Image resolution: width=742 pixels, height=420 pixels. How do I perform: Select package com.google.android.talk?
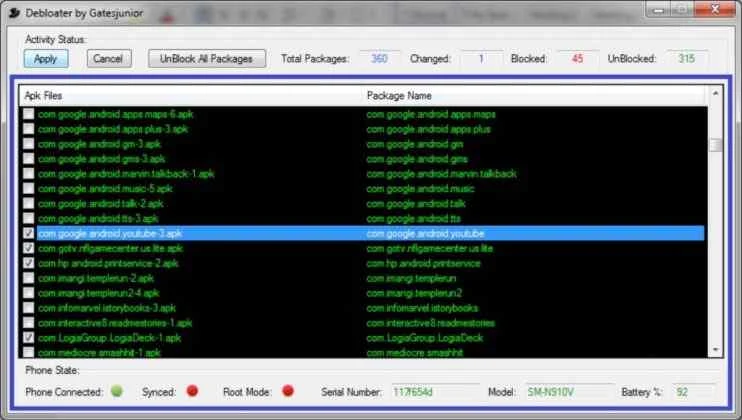pyautogui.click(x=416, y=203)
